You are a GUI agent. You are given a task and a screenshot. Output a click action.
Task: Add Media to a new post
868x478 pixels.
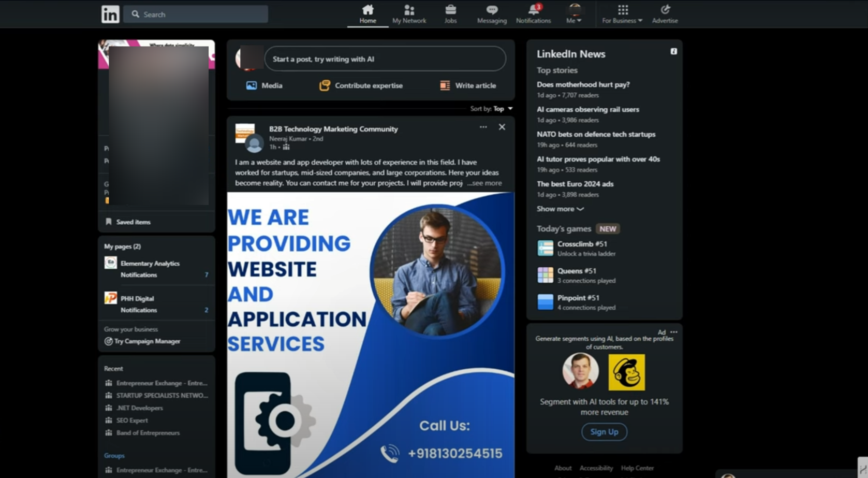click(x=264, y=85)
